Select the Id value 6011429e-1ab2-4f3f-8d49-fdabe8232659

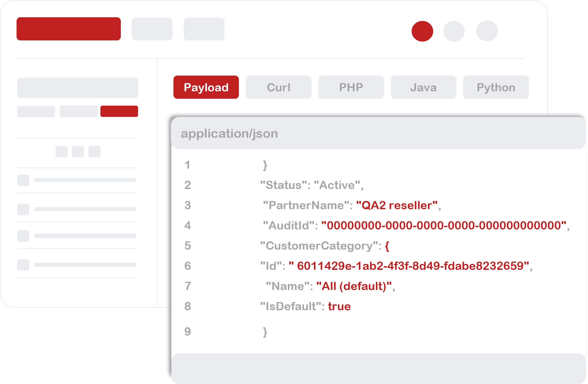[x=409, y=266]
